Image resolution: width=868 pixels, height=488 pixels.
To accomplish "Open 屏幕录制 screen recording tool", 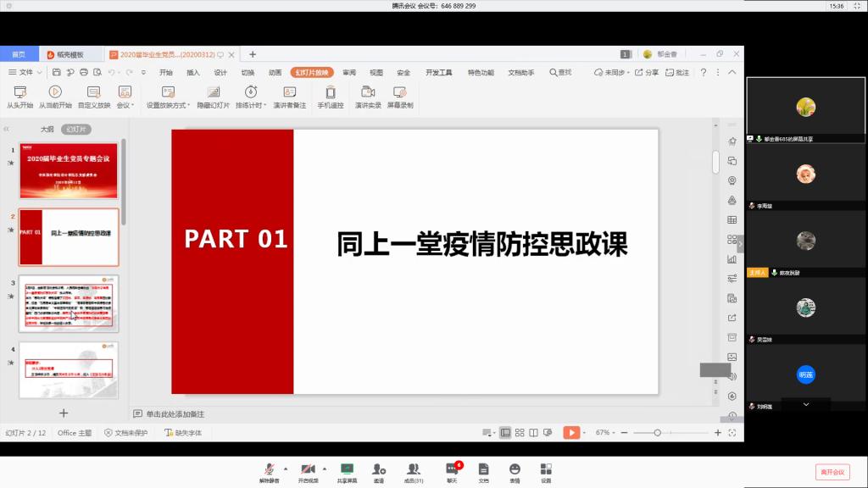I will pyautogui.click(x=400, y=91).
